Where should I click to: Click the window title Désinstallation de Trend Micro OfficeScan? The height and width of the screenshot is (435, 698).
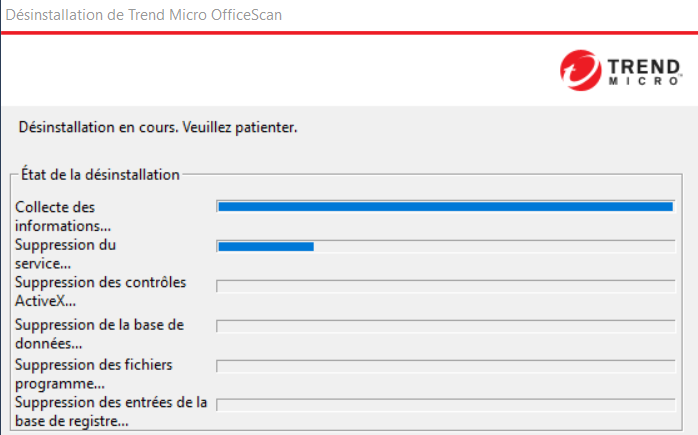pos(143,15)
